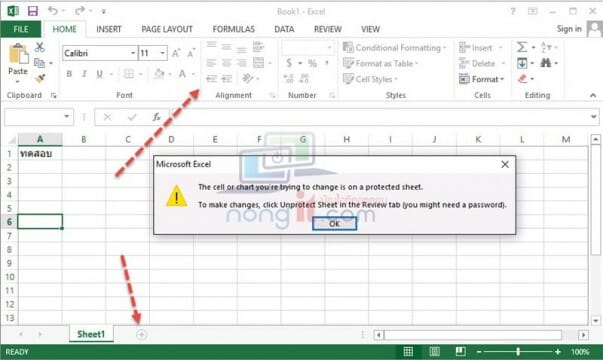Switch to the PAGE LAYOUT tab
The height and width of the screenshot is (360, 603).
pyautogui.click(x=167, y=29)
